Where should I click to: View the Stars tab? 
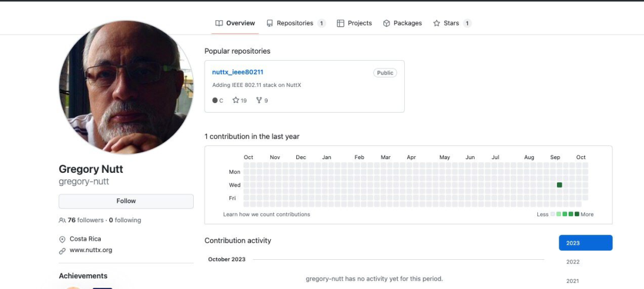click(452, 23)
